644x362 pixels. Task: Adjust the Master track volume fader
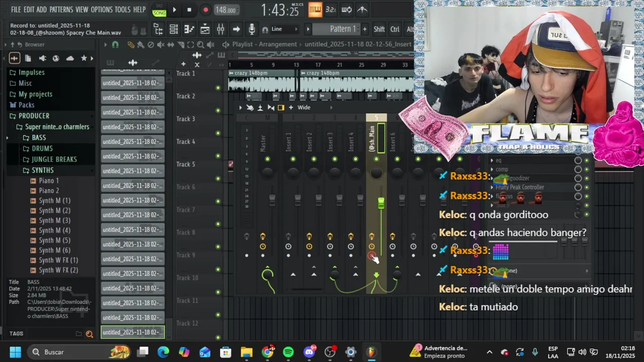272,200
